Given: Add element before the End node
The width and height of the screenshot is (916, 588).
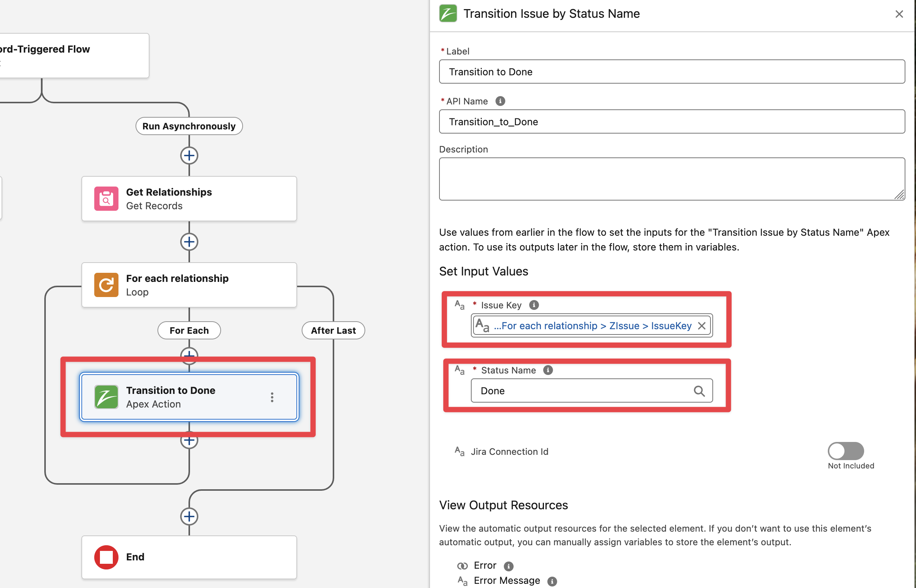Looking at the screenshot, I should (x=189, y=516).
